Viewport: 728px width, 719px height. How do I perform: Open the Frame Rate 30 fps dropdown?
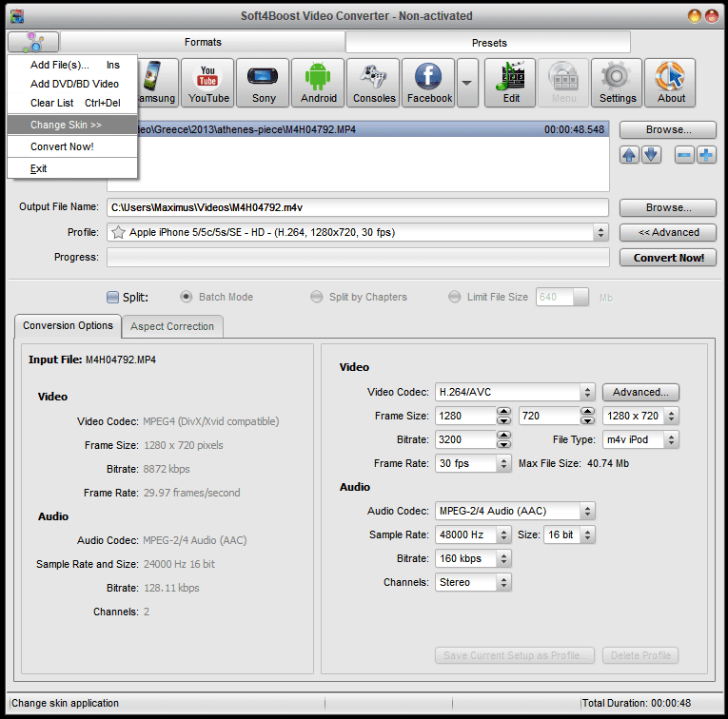pos(503,463)
